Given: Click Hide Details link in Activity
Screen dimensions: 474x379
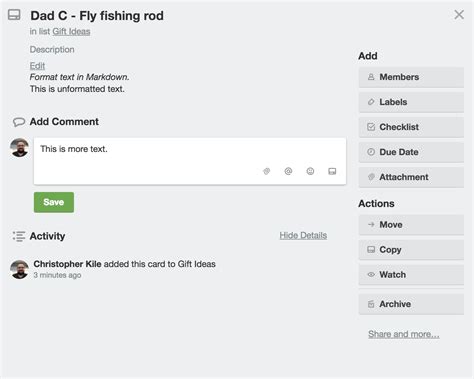Looking at the screenshot, I should 303,235.
